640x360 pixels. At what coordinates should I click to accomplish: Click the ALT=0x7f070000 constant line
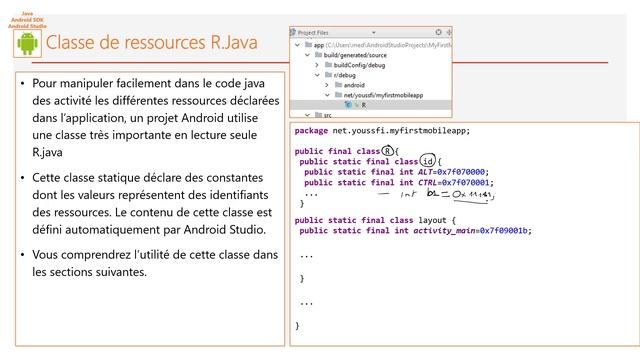coord(396,172)
